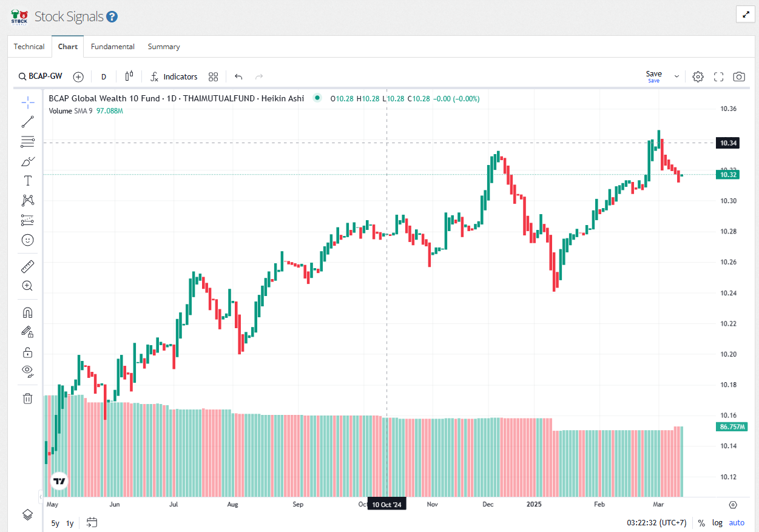The image size is (759, 532).
Task: Click the expand arrows button at top right
Action: pyautogui.click(x=744, y=14)
